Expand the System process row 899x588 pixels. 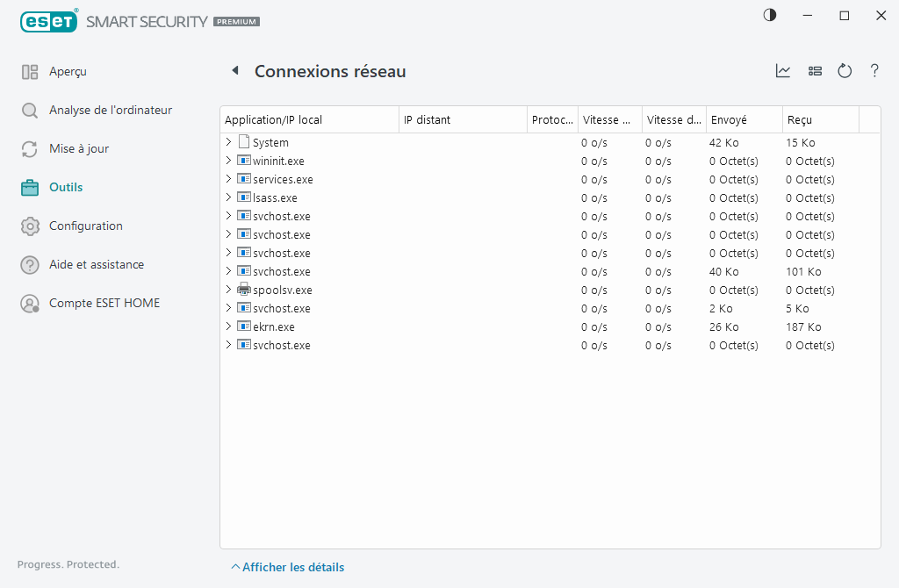pos(228,142)
